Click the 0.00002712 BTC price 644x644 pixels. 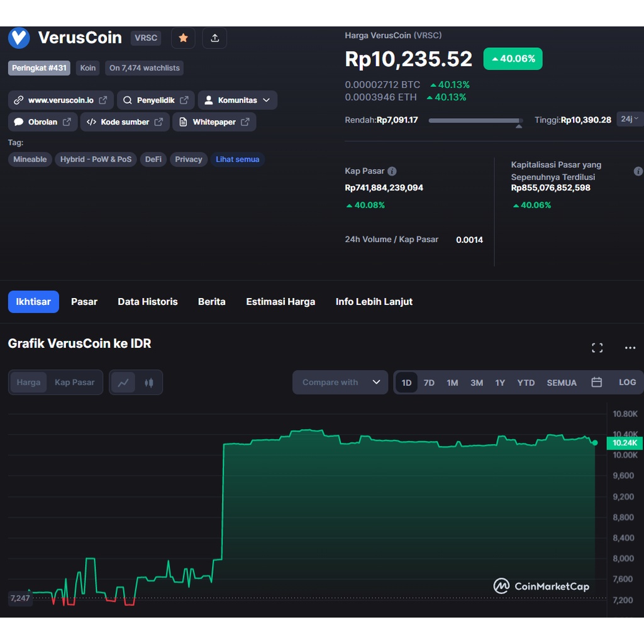(382, 85)
